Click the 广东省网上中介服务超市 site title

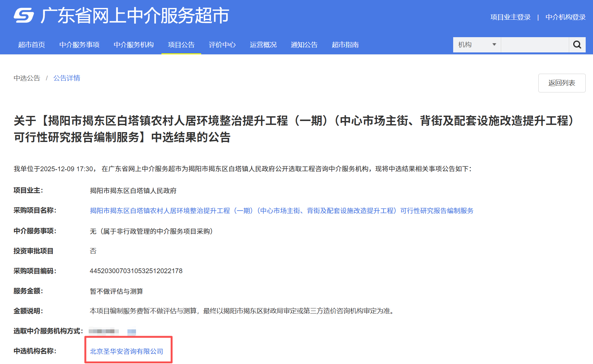click(135, 15)
